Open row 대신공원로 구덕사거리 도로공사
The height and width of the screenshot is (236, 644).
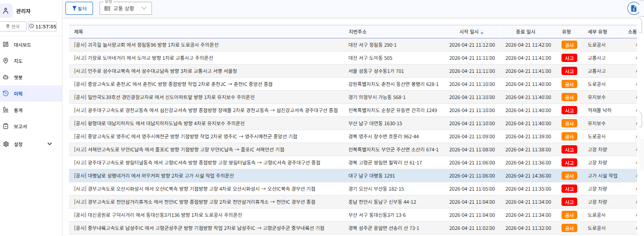coord(353,215)
